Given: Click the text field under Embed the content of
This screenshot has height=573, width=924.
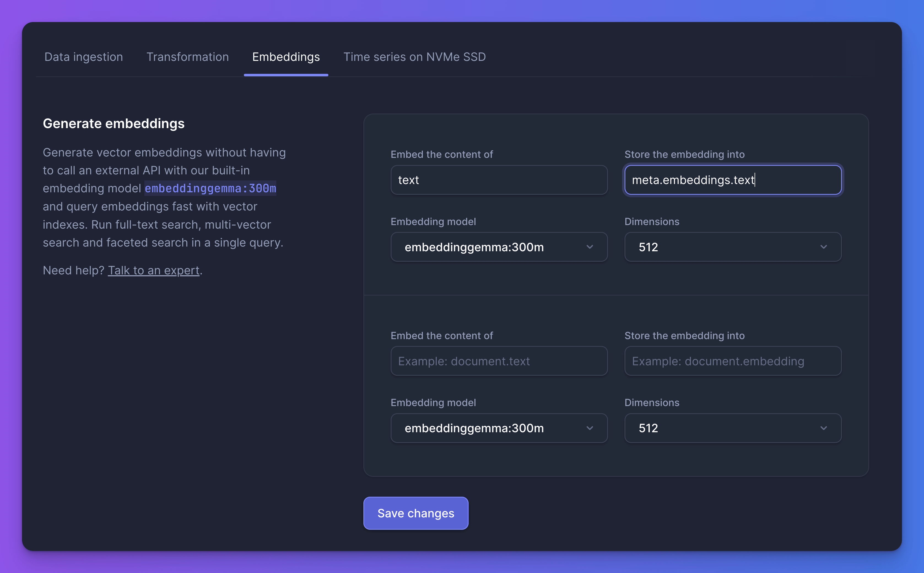Looking at the screenshot, I should (498, 180).
